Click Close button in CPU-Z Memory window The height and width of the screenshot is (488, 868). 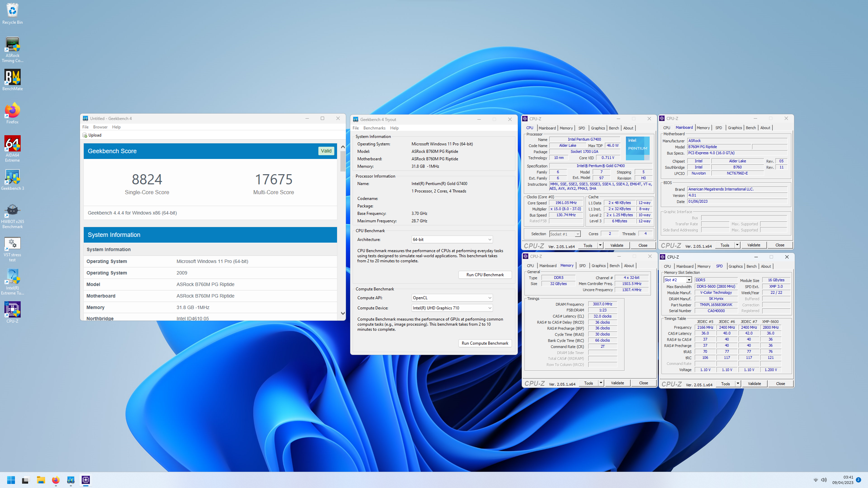click(x=644, y=383)
